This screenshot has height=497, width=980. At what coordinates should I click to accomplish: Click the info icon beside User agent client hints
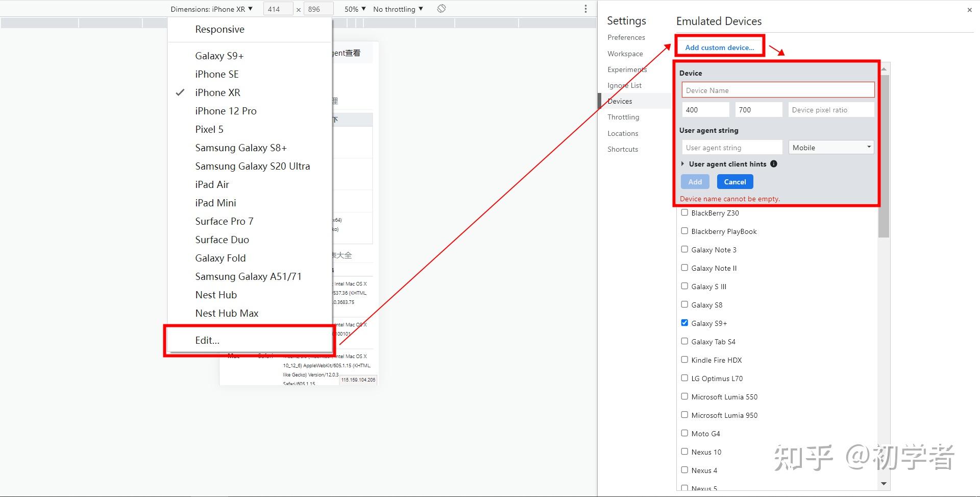pyautogui.click(x=774, y=164)
